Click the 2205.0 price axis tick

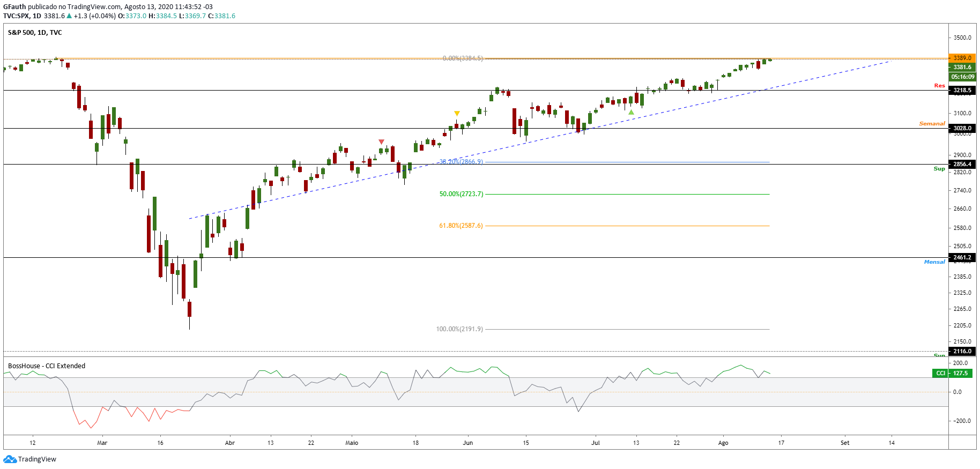(963, 325)
